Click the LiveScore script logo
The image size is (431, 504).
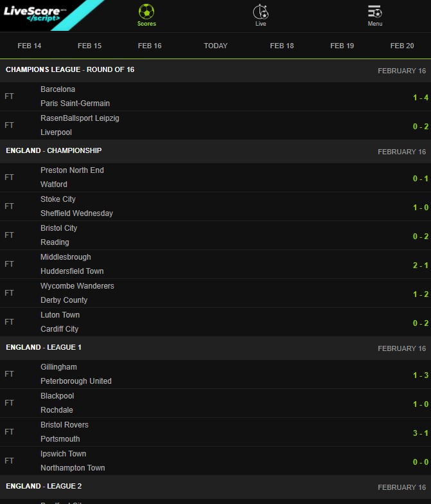pos(35,14)
